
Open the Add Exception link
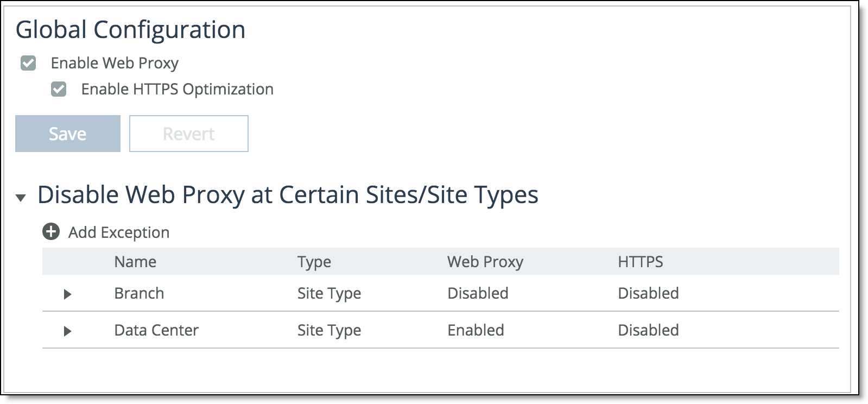click(118, 232)
